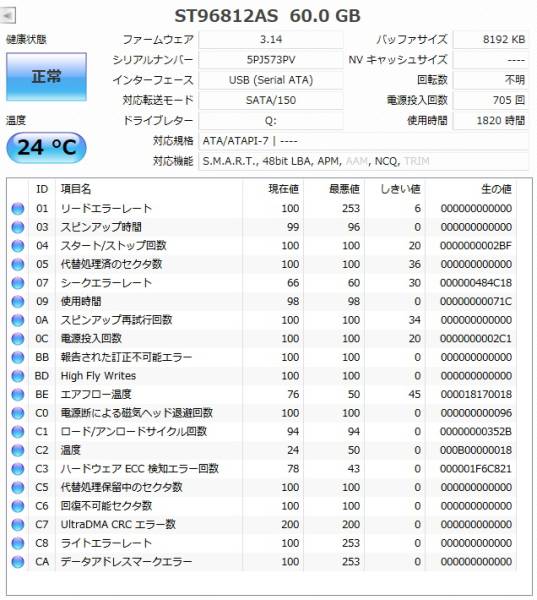Image resolution: width=537 pixels, height=600 pixels.
Task: Click the status orb for 05 代替処理済のセクタ数
Action: 18,264
